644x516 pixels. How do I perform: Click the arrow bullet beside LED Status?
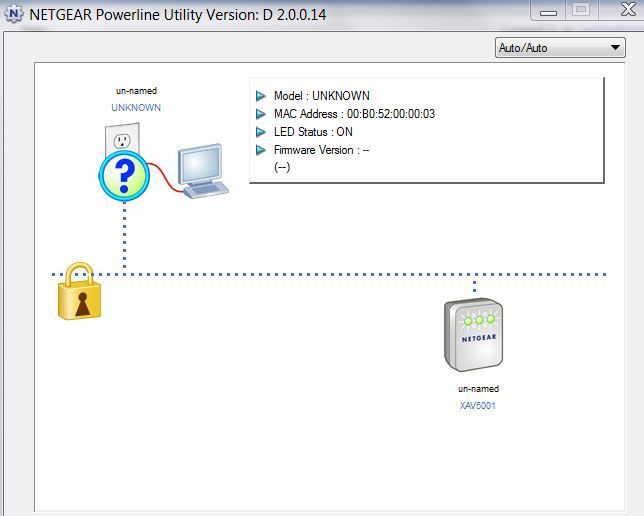[261, 132]
